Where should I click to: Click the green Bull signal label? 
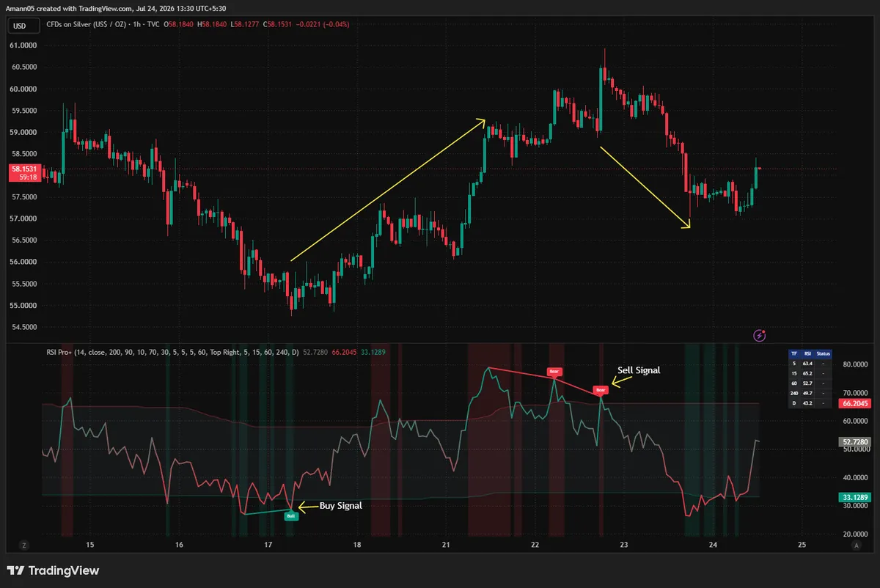tap(291, 516)
